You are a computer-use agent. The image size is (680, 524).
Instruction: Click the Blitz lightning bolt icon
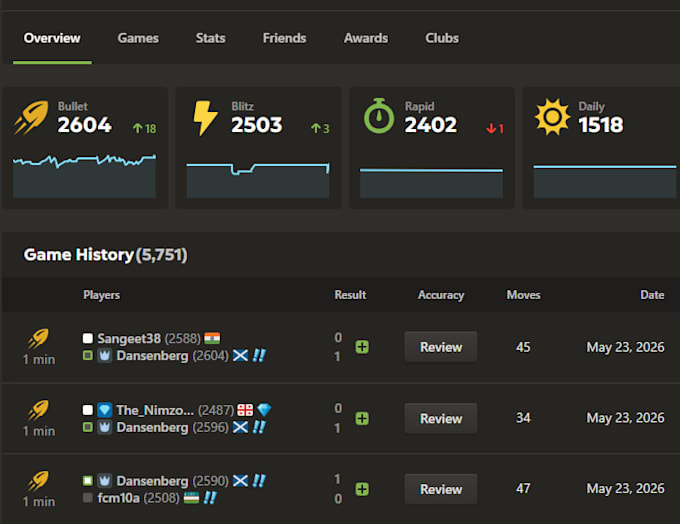tap(205, 118)
